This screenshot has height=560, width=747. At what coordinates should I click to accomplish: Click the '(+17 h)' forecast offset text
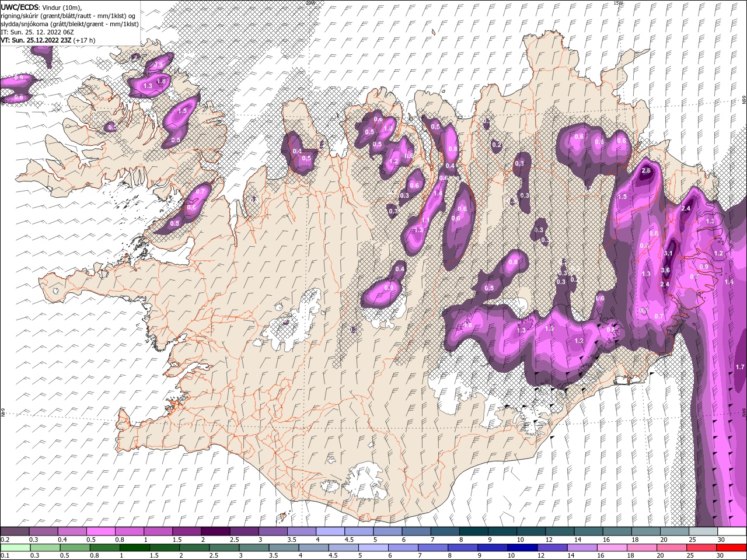84,40
